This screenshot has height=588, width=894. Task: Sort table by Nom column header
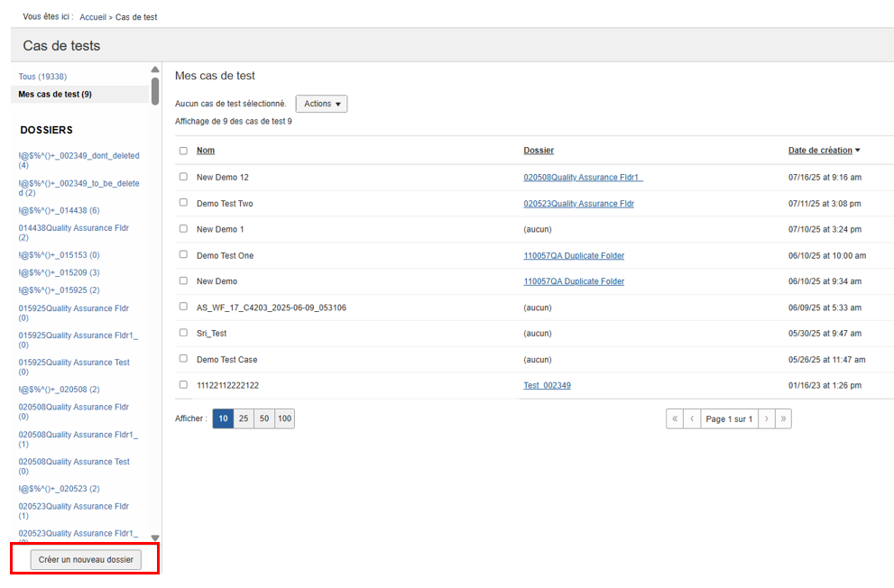click(206, 151)
